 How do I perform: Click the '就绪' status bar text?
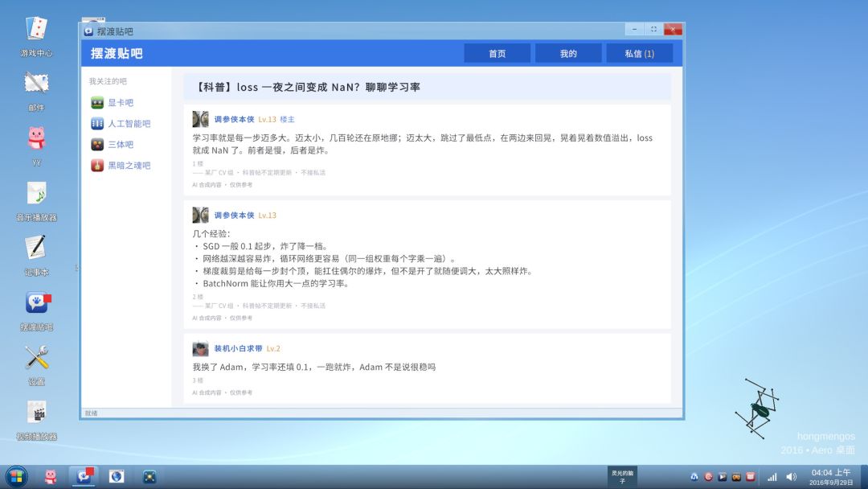[92, 413]
